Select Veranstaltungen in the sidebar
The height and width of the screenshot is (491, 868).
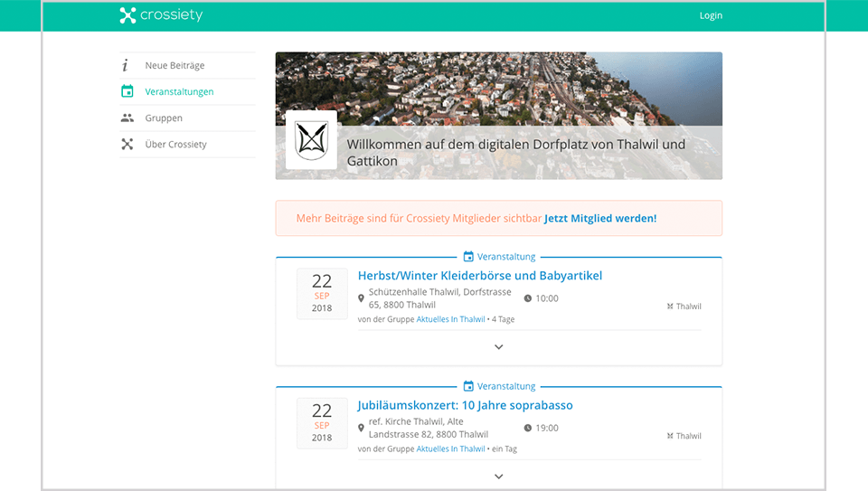pyautogui.click(x=179, y=92)
